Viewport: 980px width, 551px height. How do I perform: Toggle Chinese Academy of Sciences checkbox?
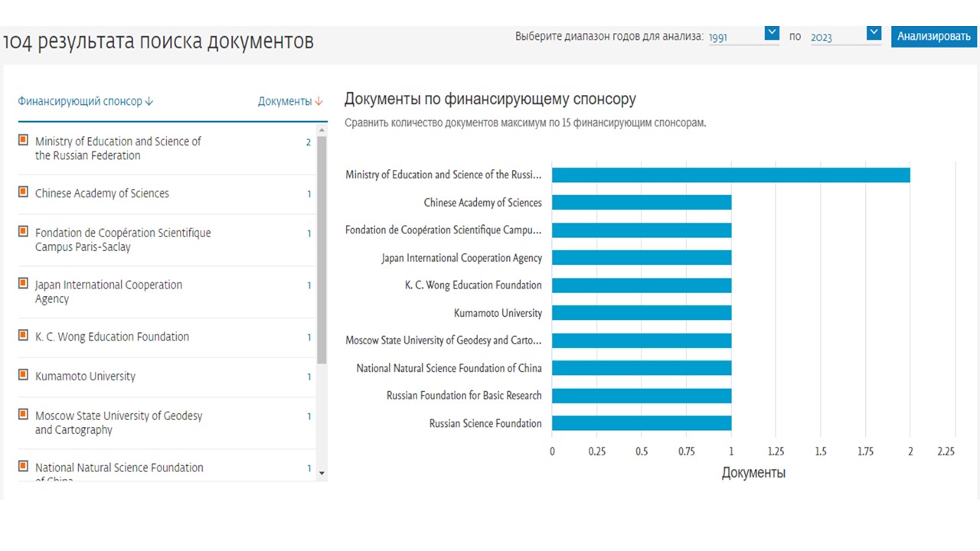click(23, 192)
